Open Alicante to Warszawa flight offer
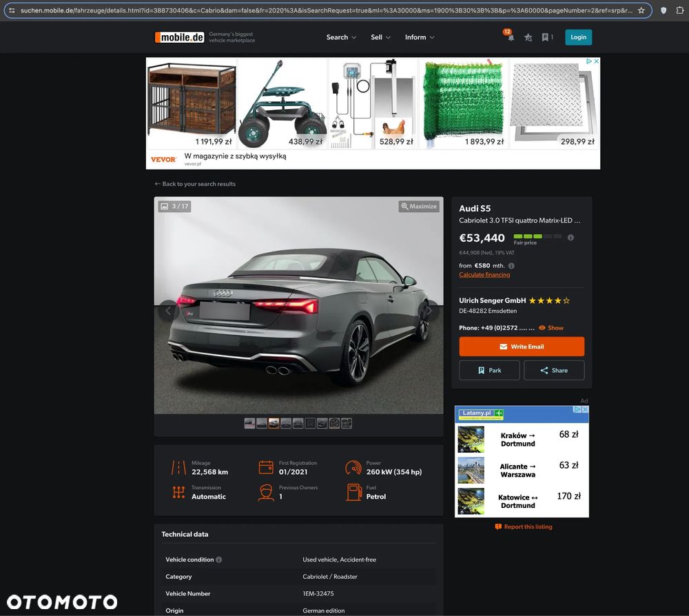This screenshot has height=616, width=689. tap(522, 470)
